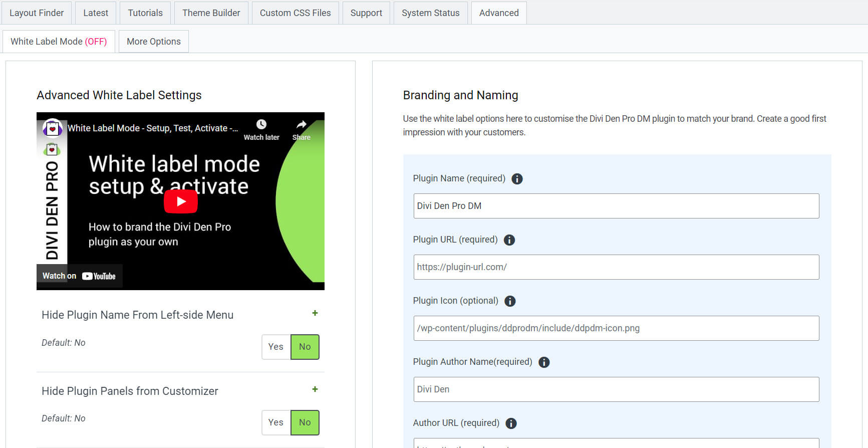The width and height of the screenshot is (868, 448).
Task: Click Watch on YouTube link
Action: (x=79, y=276)
